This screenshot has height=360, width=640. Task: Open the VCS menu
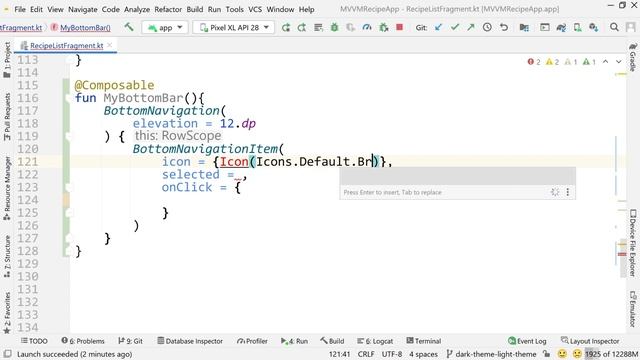tap(255, 9)
